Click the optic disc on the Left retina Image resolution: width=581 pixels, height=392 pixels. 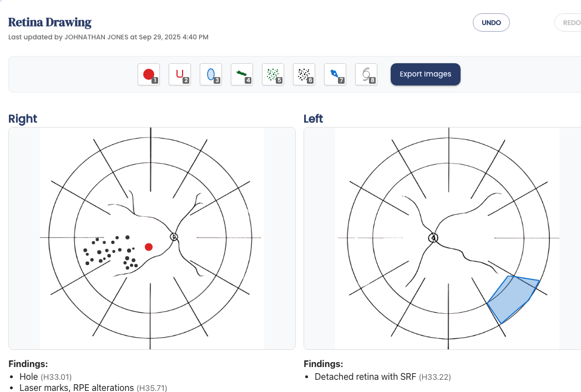tap(433, 238)
